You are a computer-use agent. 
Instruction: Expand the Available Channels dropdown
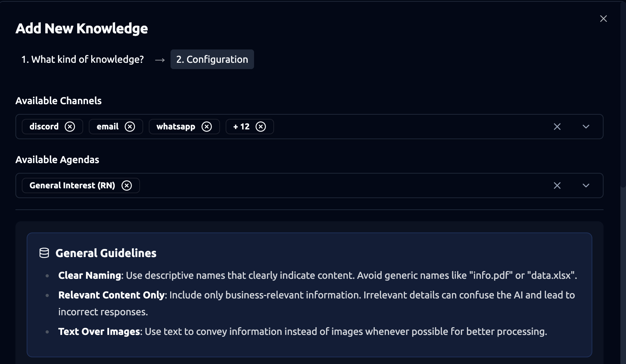click(586, 127)
